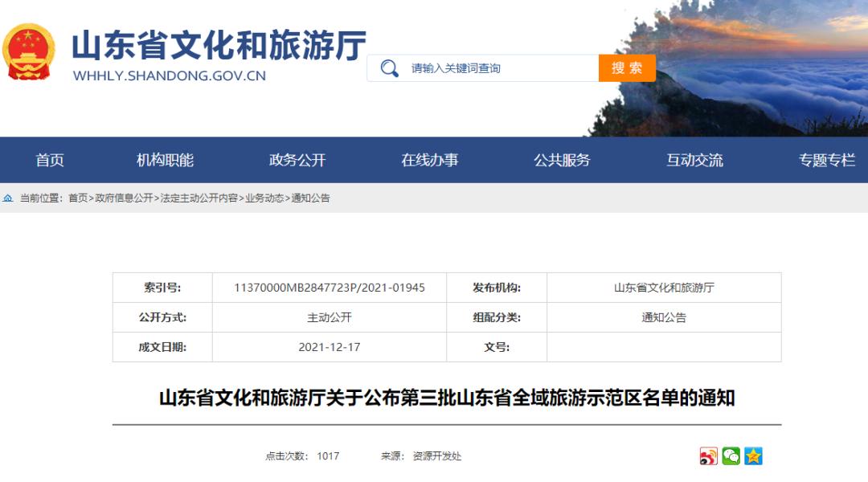Click the national emblem logo
The width and height of the screenshot is (868, 482).
[29, 51]
